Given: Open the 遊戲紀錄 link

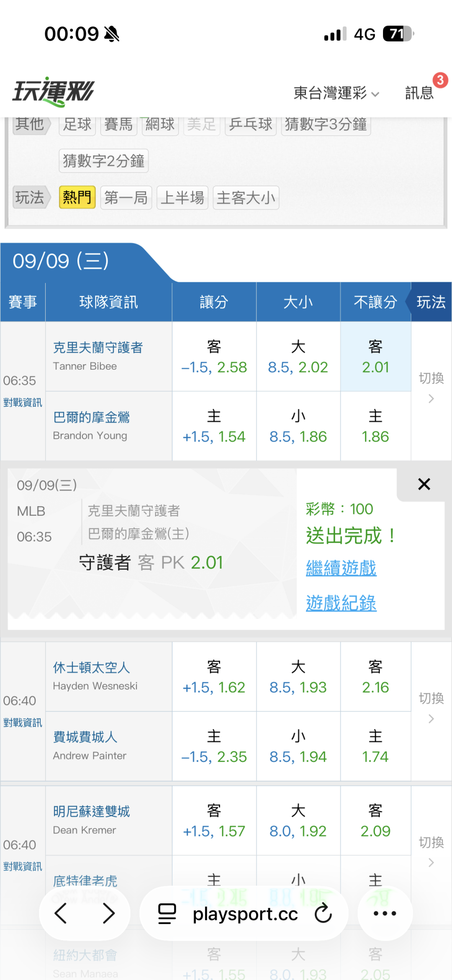Looking at the screenshot, I should [341, 603].
